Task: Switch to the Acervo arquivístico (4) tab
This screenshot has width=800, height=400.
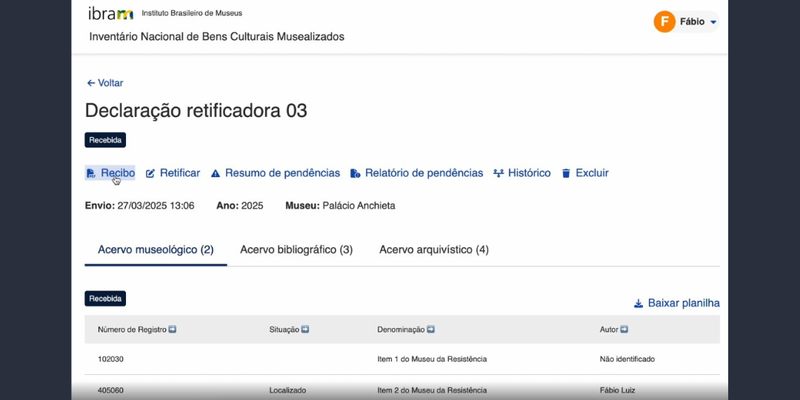Action: pyautogui.click(x=434, y=250)
